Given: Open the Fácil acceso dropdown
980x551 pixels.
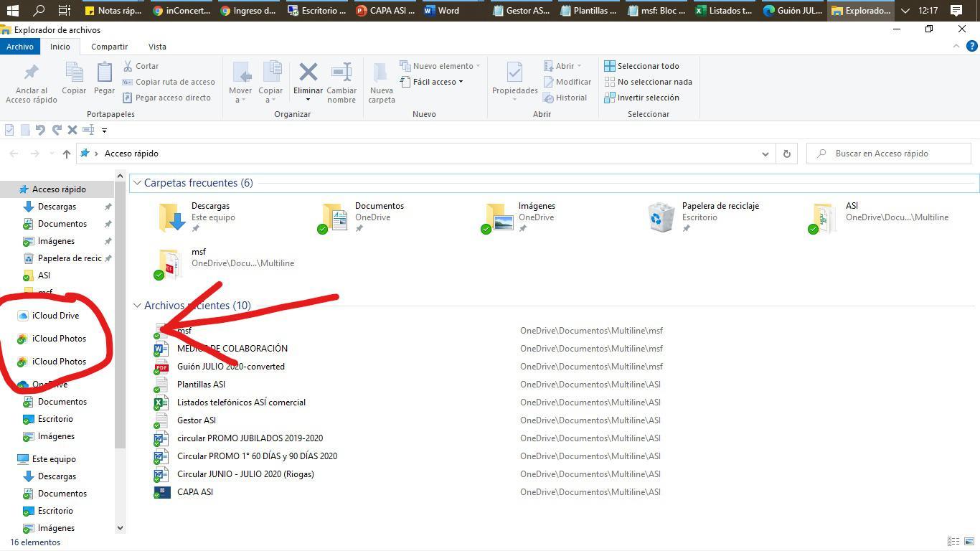Looking at the screenshot, I should (435, 81).
